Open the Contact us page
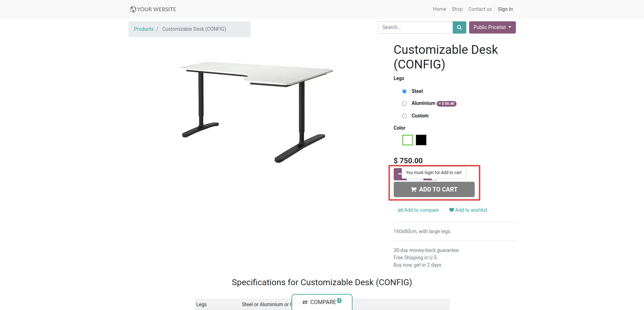 point(480,9)
